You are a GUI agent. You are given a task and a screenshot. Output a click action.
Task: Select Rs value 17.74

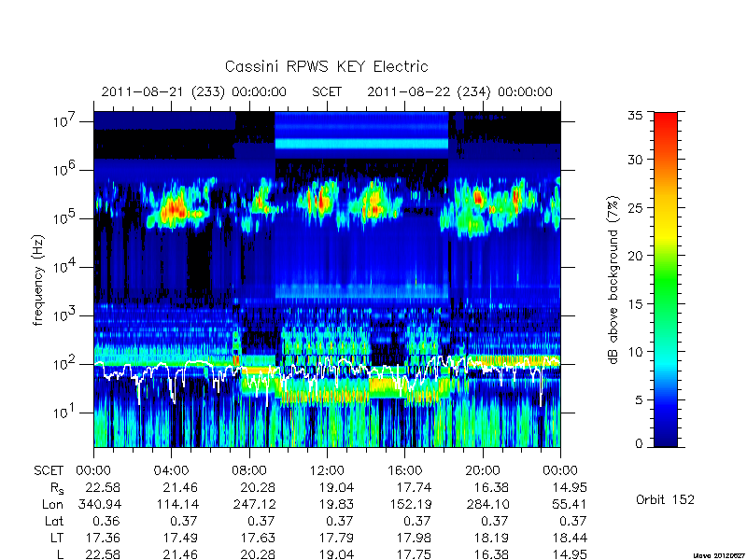pyautogui.click(x=413, y=487)
